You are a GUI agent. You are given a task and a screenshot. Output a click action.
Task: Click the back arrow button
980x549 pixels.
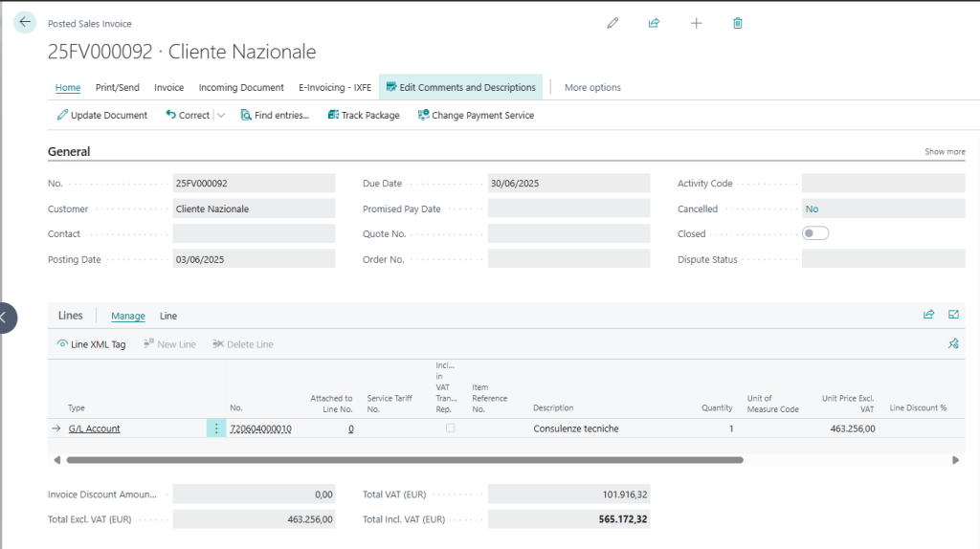pyautogui.click(x=25, y=23)
